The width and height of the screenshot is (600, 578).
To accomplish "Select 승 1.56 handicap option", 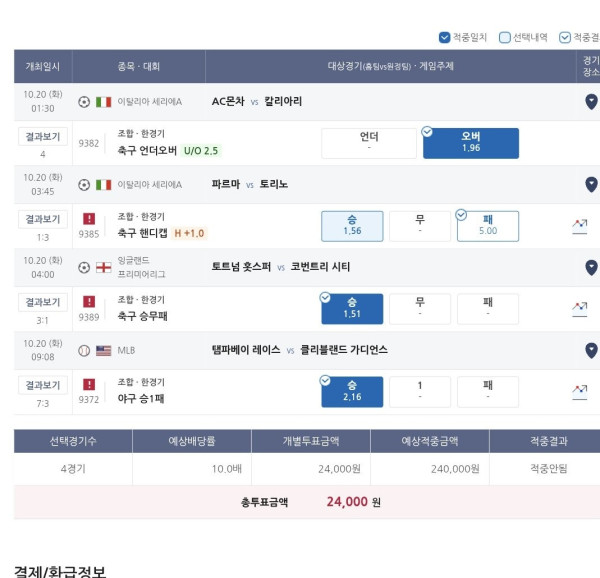I will 352,226.
